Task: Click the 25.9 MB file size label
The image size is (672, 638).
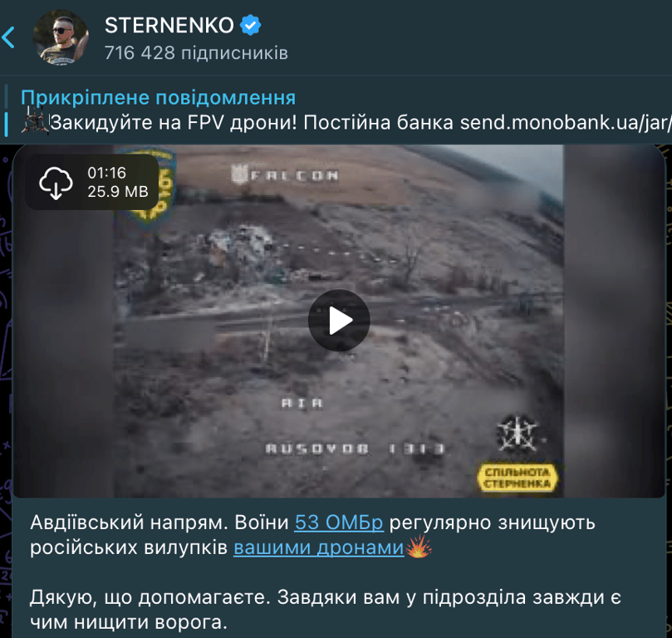Action: point(118,192)
